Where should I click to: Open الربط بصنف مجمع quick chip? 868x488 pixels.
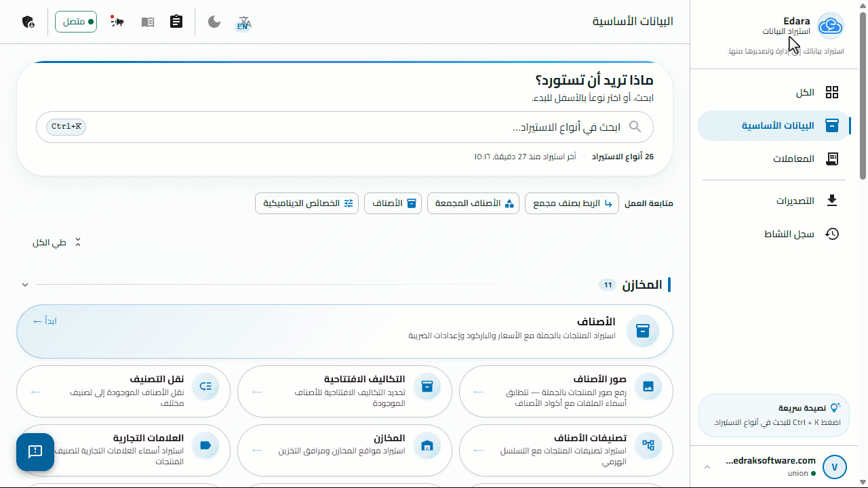pyautogui.click(x=572, y=203)
